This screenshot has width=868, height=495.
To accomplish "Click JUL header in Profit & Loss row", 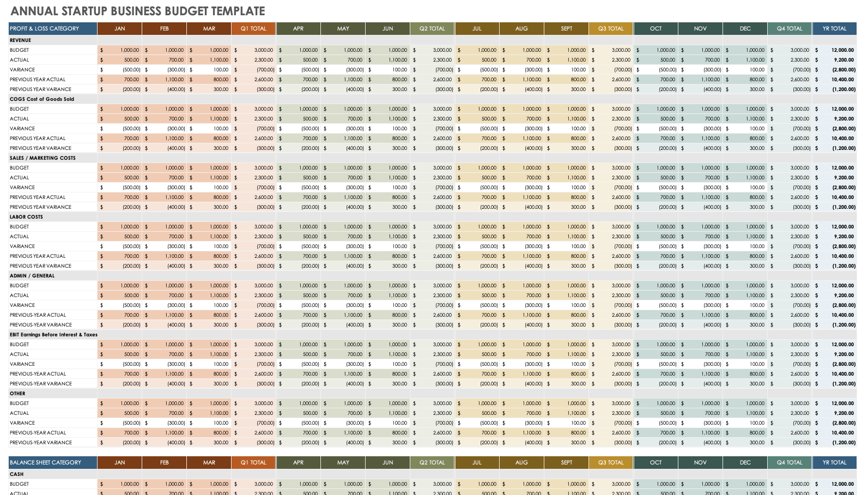I will [477, 28].
